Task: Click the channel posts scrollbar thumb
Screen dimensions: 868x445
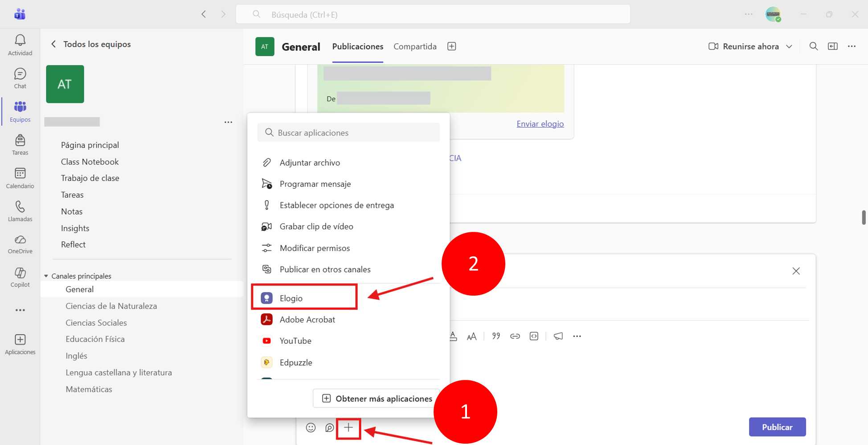Action: (x=864, y=217)
